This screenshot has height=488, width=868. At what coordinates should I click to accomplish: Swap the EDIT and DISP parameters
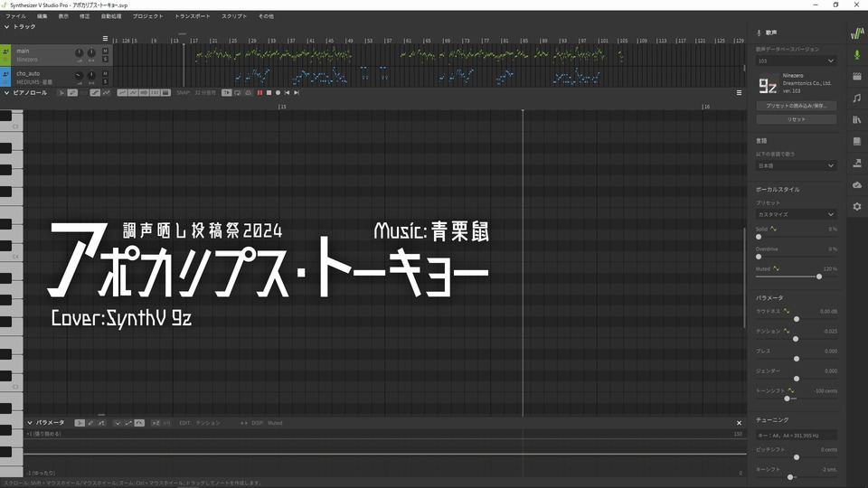243,423
